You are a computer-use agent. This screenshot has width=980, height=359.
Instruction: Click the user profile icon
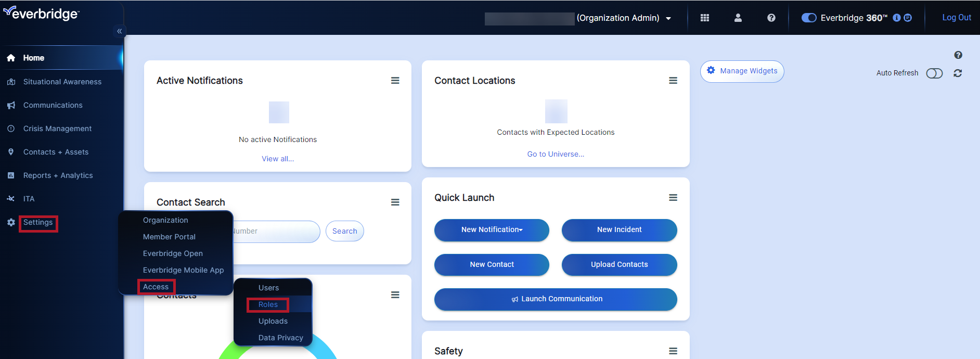(x=738, y=18)
